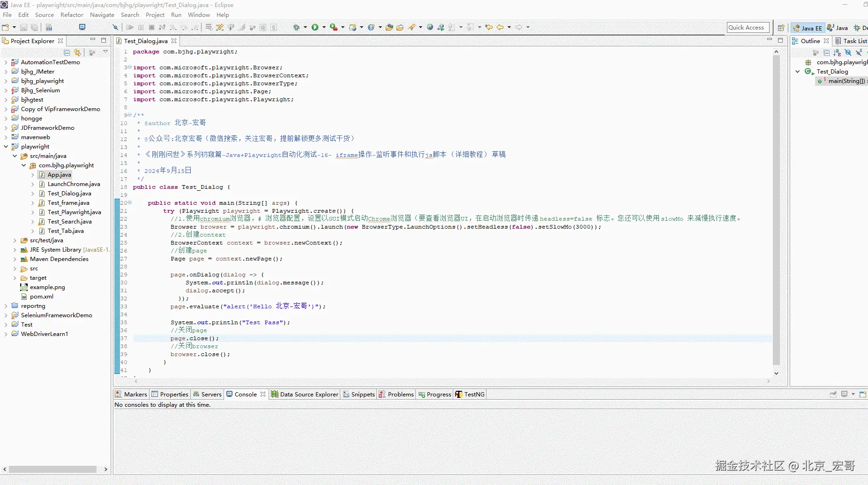Screen dimensions: 868x485
Task: Open the Window menu
Action: coord(199,15)
